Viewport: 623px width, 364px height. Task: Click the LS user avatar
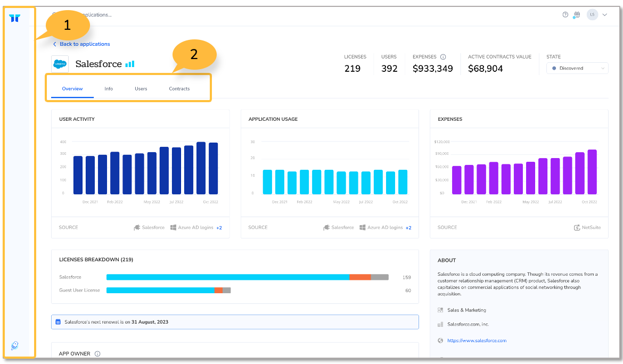592,15
